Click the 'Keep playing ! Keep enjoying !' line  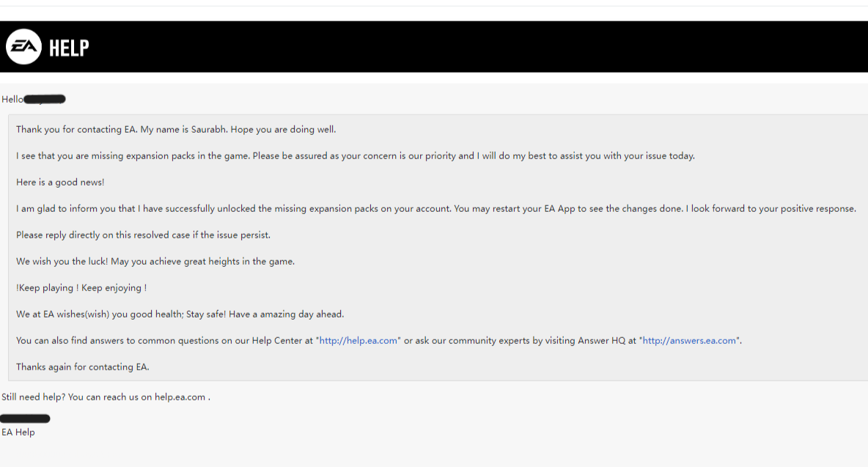tap(81, 287)
